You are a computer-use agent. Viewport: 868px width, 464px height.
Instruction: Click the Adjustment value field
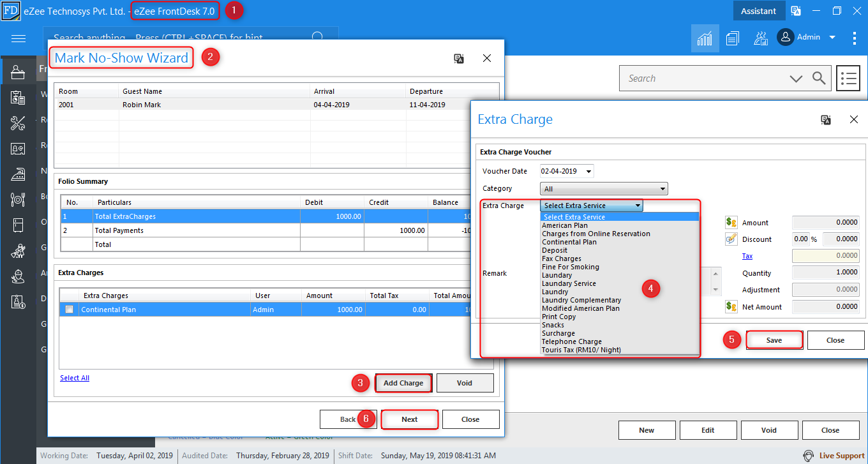tap(825, 290)
